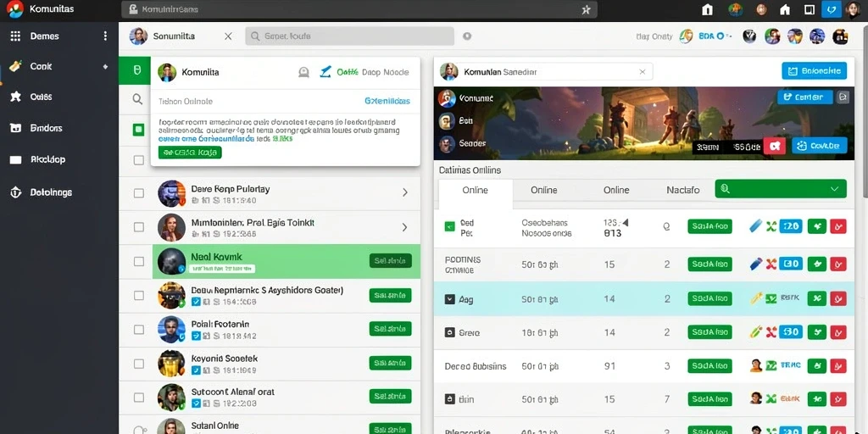Click the blue shield icon in top bar
The image size is (868, 434).
(x=831, y=9)
